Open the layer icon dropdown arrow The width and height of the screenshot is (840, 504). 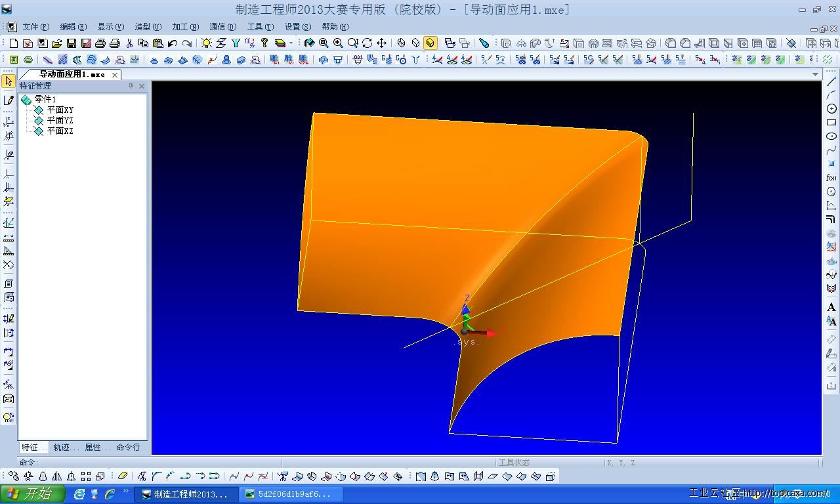(291, 43)
